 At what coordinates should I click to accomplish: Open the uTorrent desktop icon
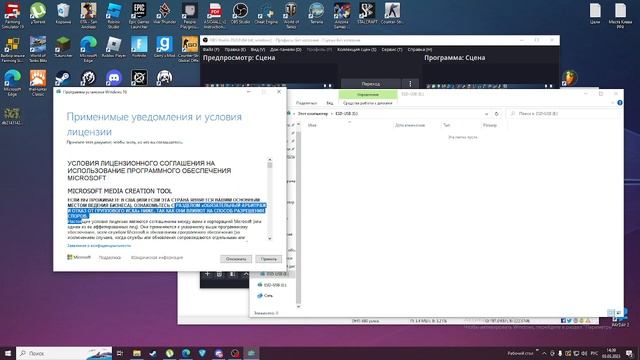tap(38, 14)
